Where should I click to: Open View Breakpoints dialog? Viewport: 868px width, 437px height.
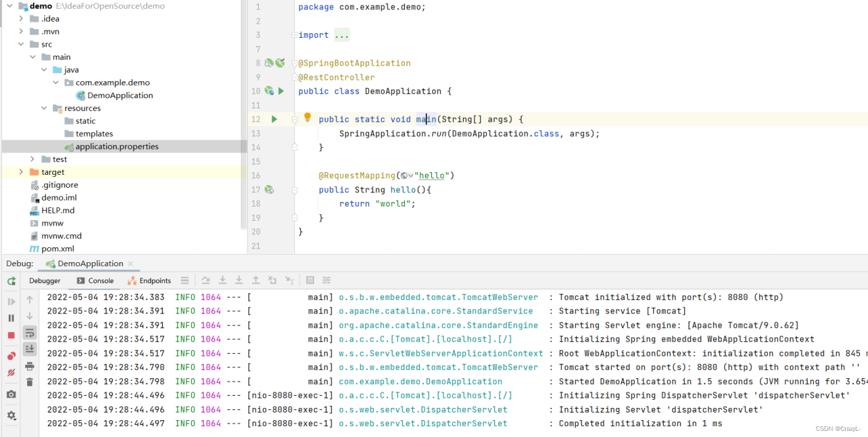[12, 356]
